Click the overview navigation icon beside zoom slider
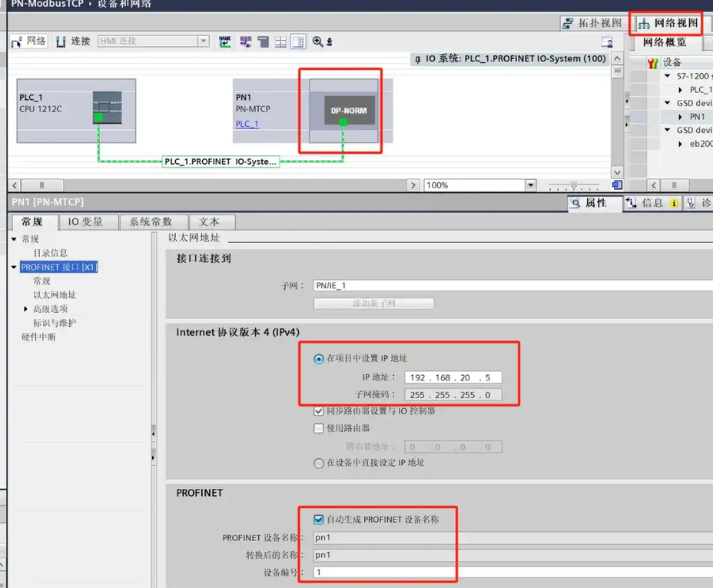The width and height of the screenshot is (713, 588). click(x=617, y=185)
